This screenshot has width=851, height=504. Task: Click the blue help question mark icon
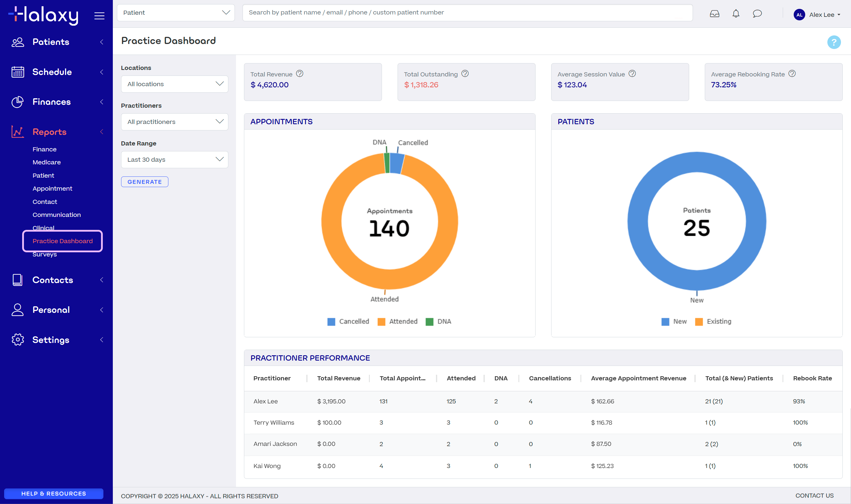click(834, 42)
